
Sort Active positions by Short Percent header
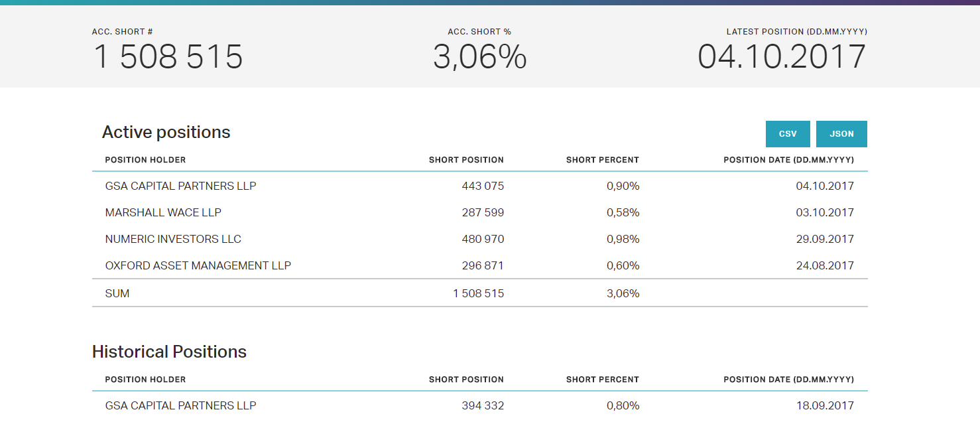(602, 160)
